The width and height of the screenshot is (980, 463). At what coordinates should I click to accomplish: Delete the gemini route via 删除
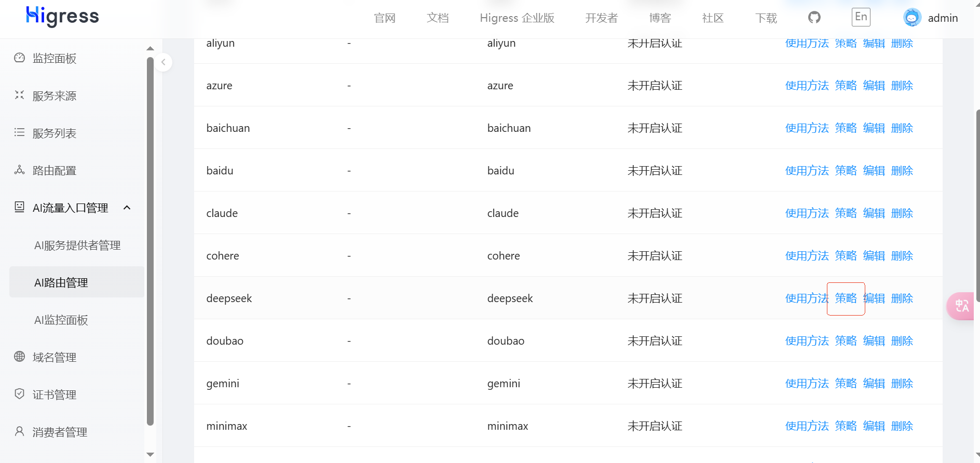click(x=902, y=384)
